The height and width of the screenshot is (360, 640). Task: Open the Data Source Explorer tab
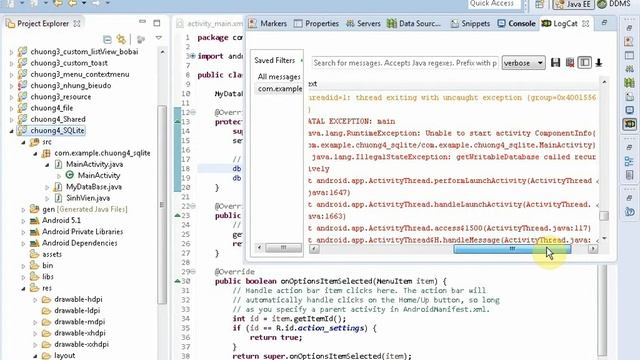pyautogui.click(x=414, y=24)
